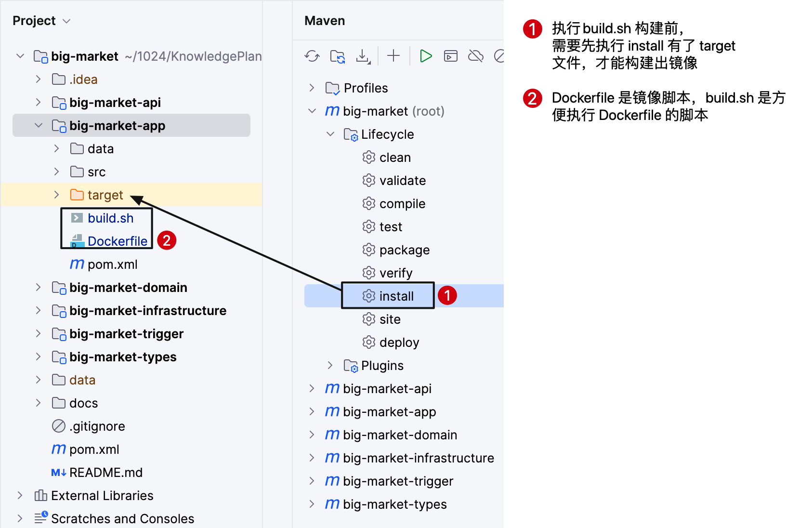The height and width of the screenshot is (528, 812).
Task: Select big-market-api in Maven panel
Action: point(387,388)
